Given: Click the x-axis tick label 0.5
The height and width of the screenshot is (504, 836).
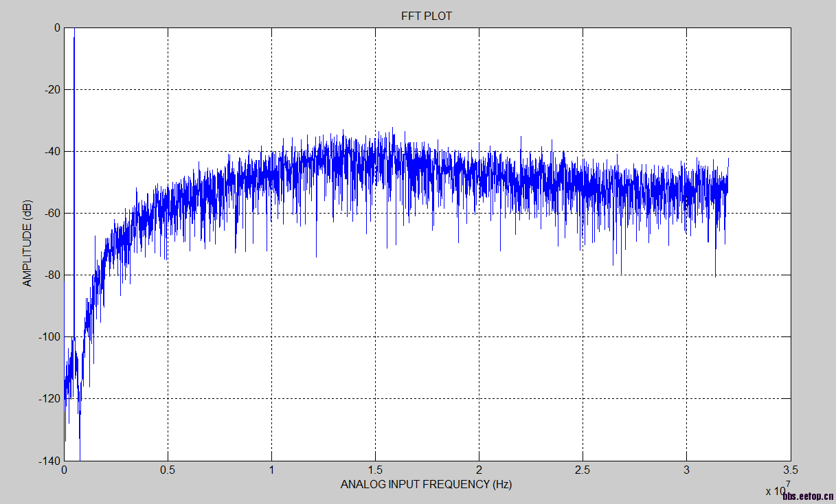Looking at the screenshot, I should click(x=168, y=470).
